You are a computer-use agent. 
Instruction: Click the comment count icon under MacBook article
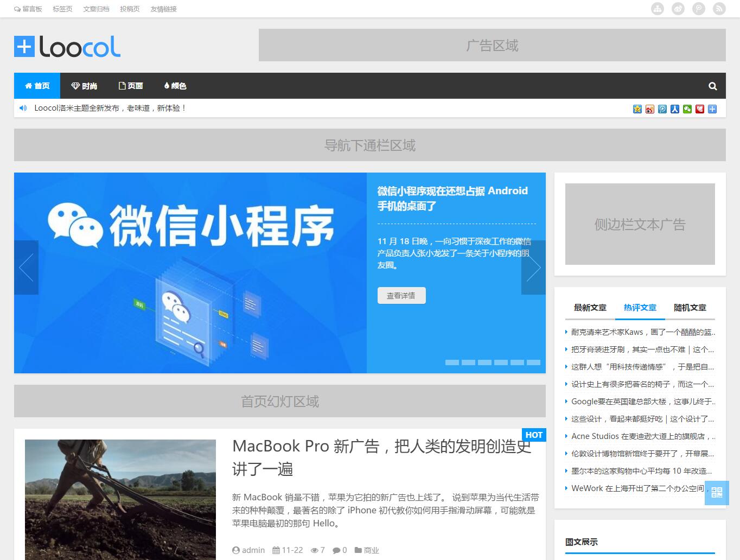[x=336, y=550]
